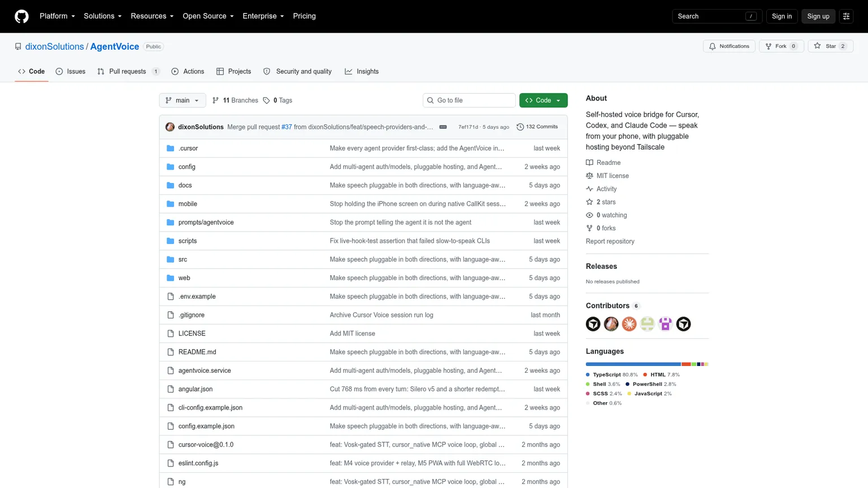Screen dimensions: 868x488
Task: Open the agentvoice.service file
Action: tap(205, 371)
